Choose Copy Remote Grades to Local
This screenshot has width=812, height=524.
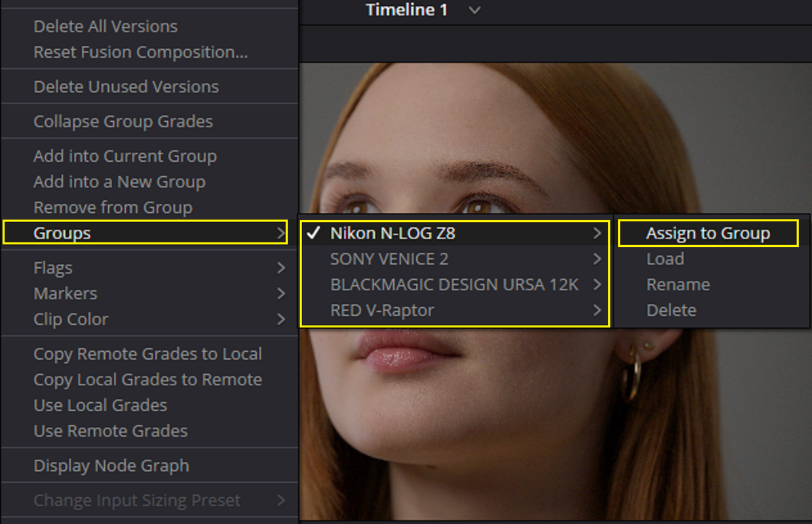tap(147, 354)
